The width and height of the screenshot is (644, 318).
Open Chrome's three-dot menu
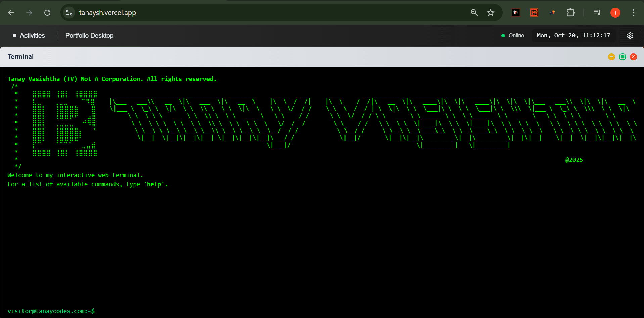pyautogui.click(x=633, y=13)
